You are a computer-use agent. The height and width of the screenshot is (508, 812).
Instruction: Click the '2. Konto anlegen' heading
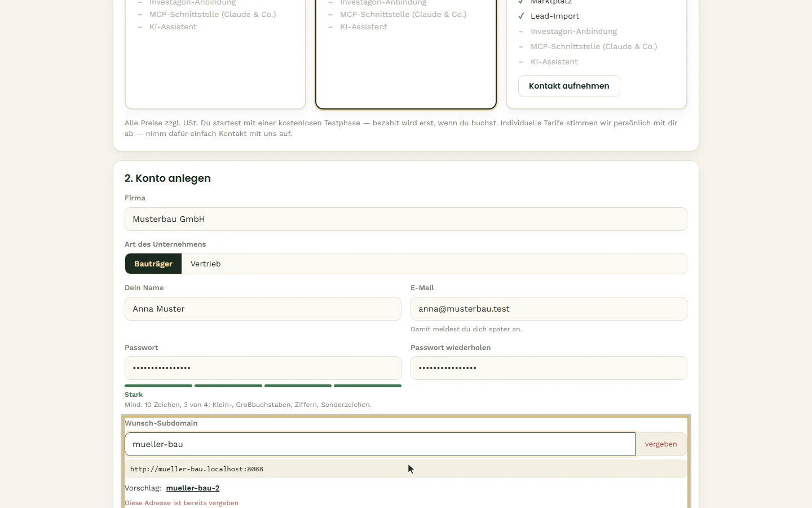[167, 178]
